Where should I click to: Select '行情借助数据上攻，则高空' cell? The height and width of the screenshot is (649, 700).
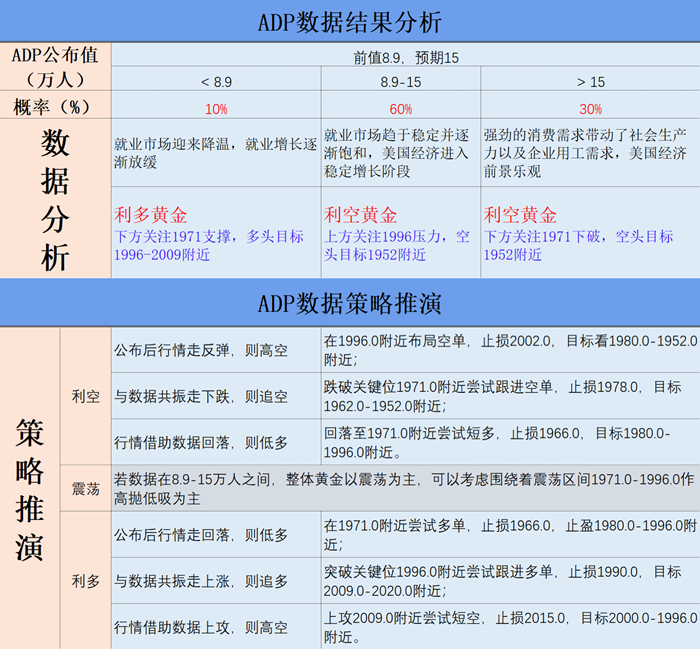click(216, 627)
